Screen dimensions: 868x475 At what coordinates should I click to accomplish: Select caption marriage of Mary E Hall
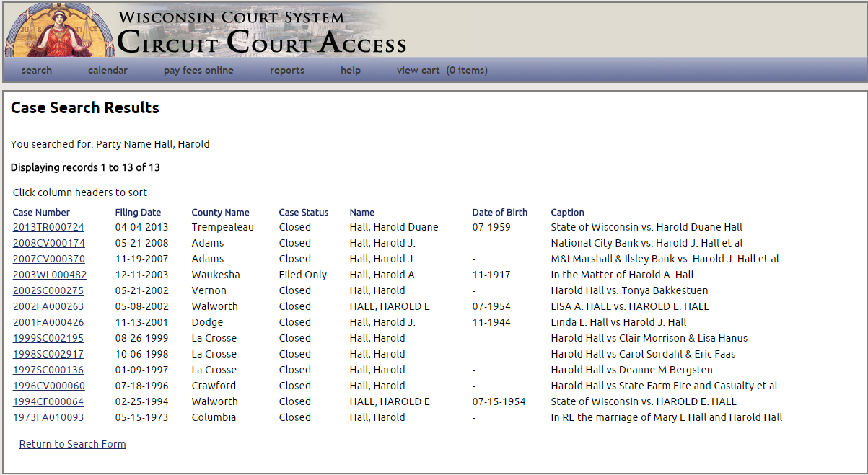(x=667, y=417)
